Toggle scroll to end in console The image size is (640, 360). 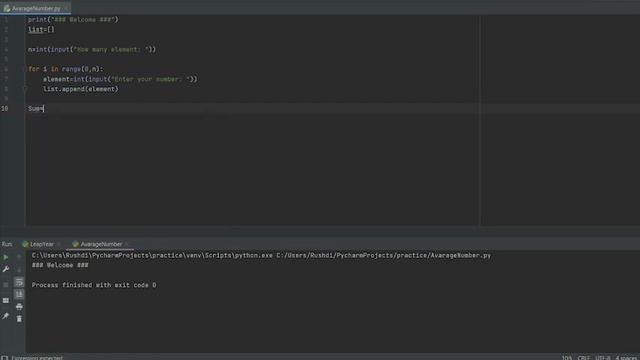pos(19,294)
